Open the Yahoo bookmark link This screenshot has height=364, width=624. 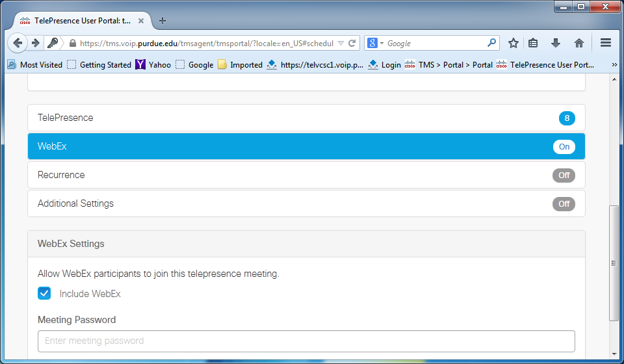click(x=153, y=64)
